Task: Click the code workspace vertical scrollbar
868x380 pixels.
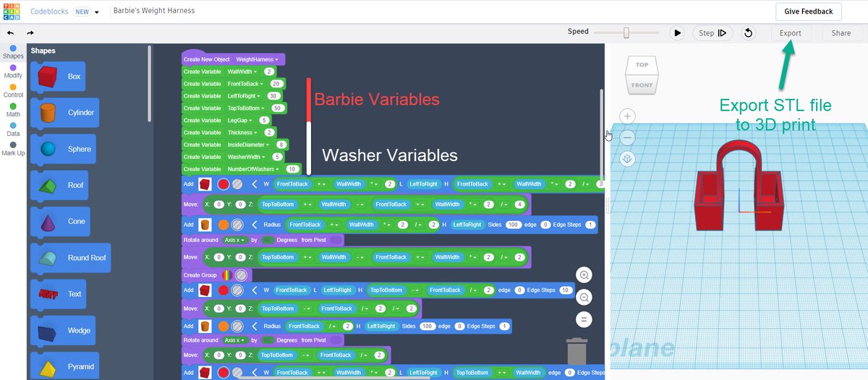Action: pyautogui.click(x=601, y=138)
